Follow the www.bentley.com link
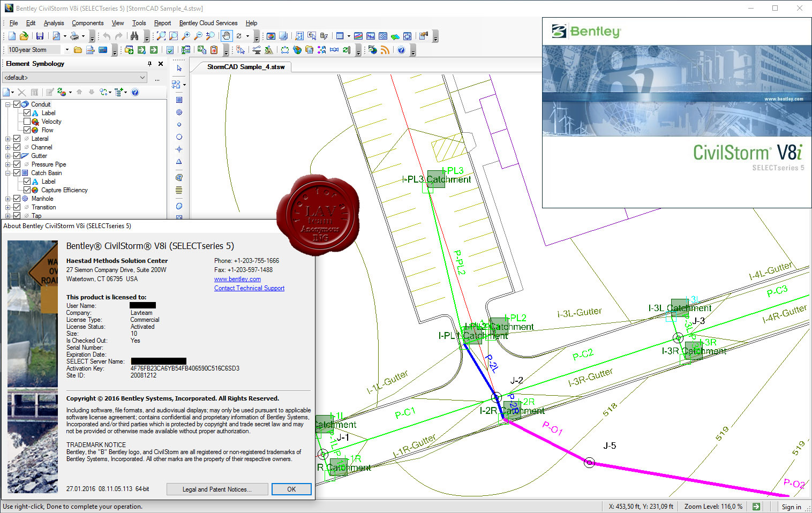 (x=237, y=279)
